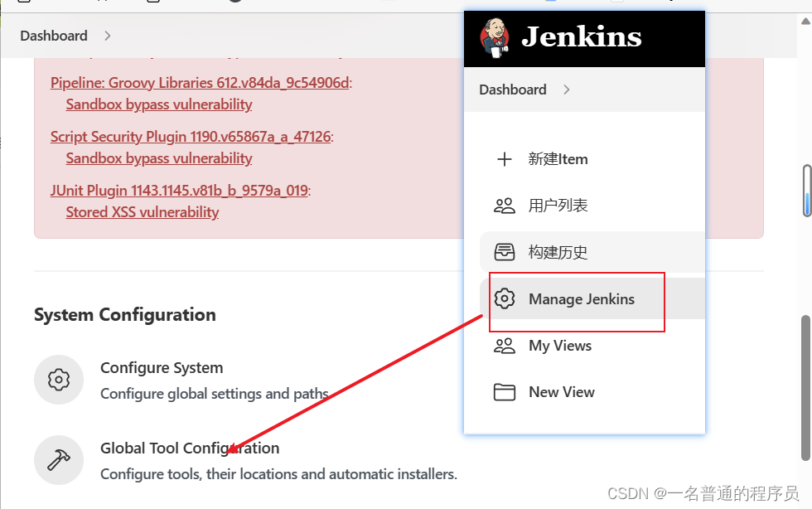
Task: Open JUnit Plugin 1143.1145.v81b_b_9579a_019 link
Action: coord(179,191)
